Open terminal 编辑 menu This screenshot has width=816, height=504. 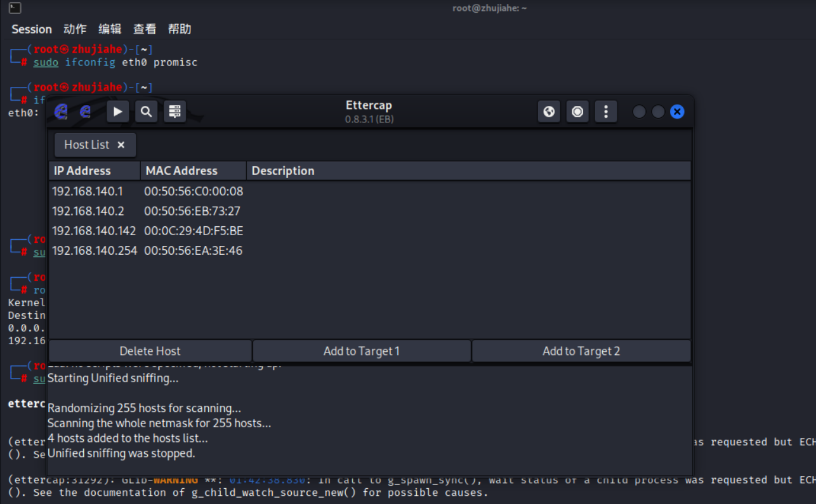[110, 29]
